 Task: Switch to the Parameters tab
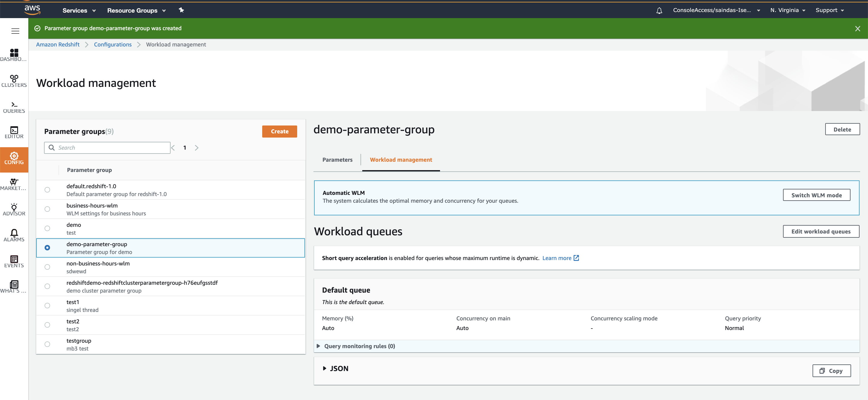[x=337, y=160]
